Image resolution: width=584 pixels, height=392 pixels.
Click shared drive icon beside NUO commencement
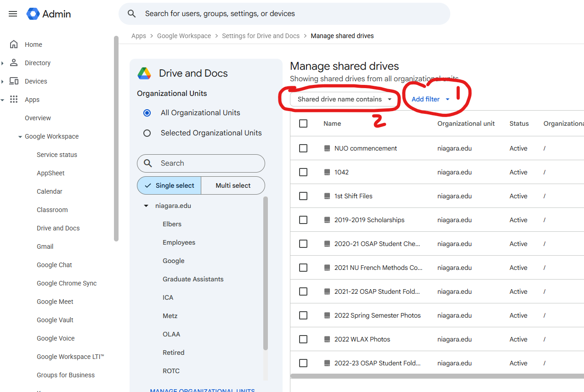pyautogui.click(x=327, y=148)
